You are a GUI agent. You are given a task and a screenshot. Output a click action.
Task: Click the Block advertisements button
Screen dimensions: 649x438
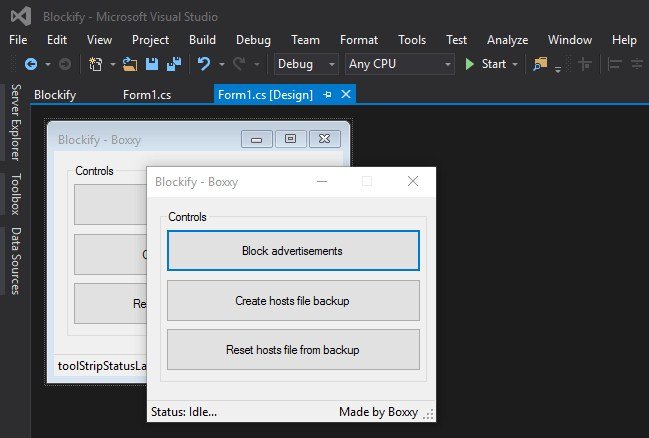tap(293, 250)
